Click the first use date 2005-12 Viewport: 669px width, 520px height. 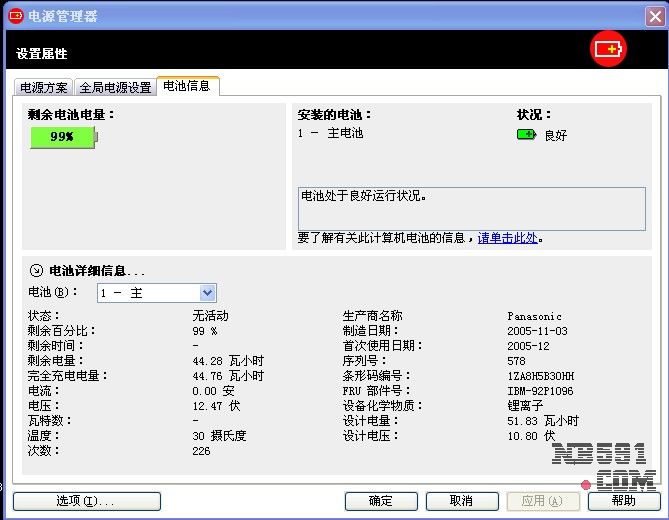[528, 346]
